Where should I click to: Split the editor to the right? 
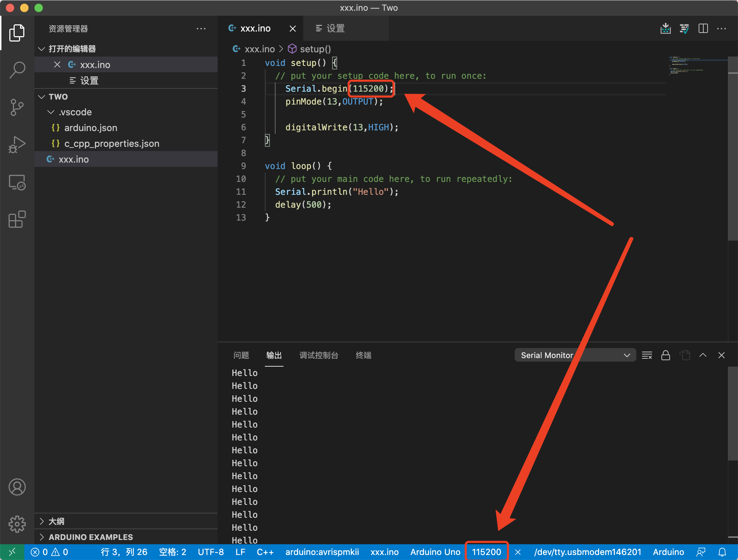pos(703,28)
